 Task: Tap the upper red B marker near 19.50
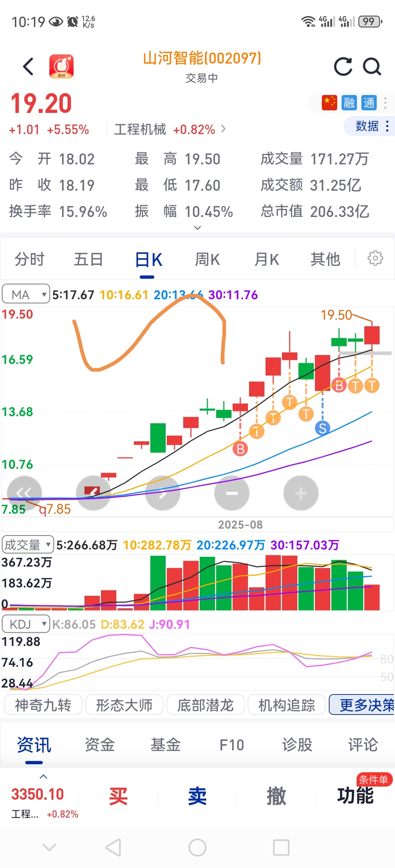[339, 385]
